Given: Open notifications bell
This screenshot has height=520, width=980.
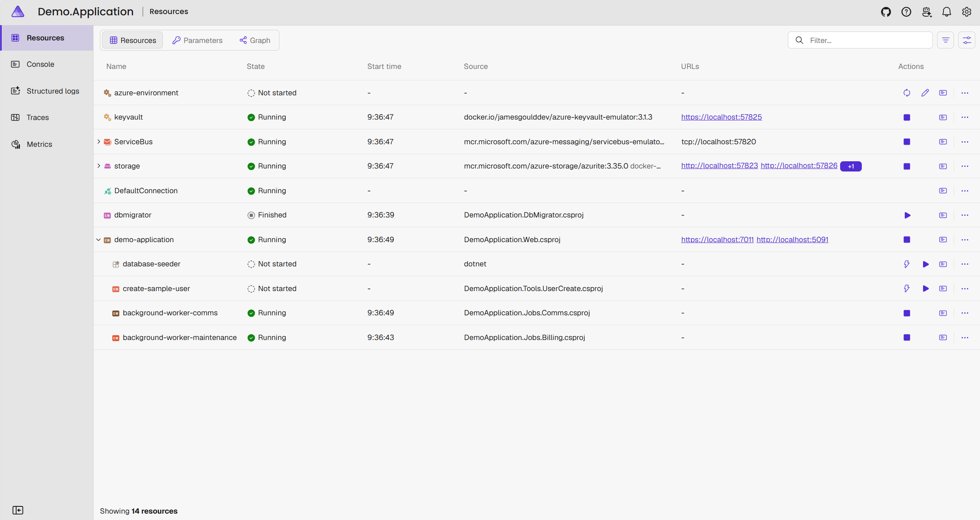Looking at the screenshot, I should (946, 12).
